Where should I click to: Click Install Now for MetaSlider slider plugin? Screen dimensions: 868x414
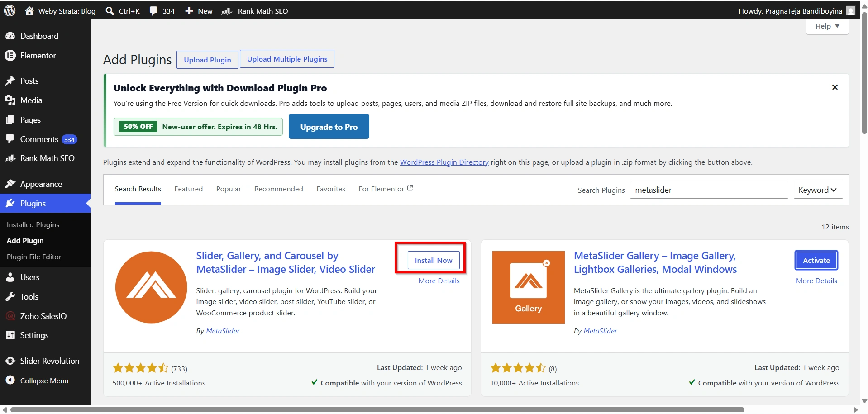tap(434, 260)
